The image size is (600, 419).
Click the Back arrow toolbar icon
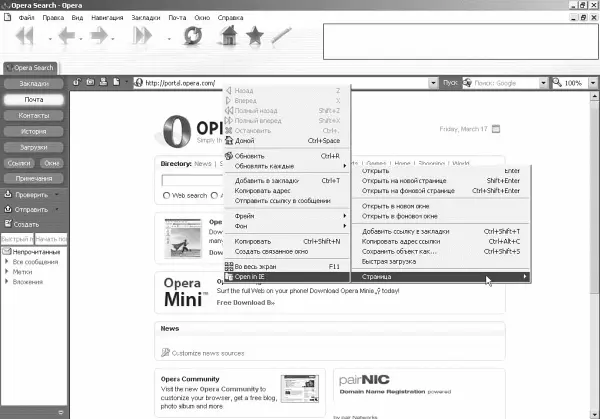64,37
